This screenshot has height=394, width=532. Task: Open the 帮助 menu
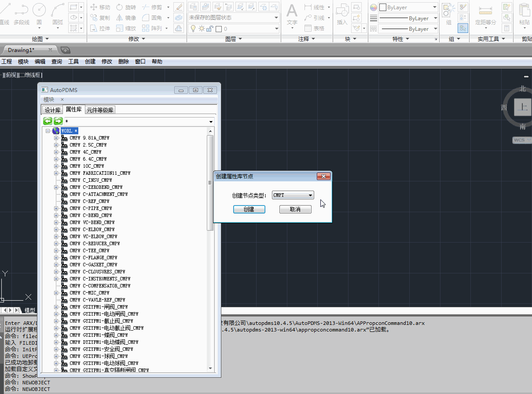157,62
